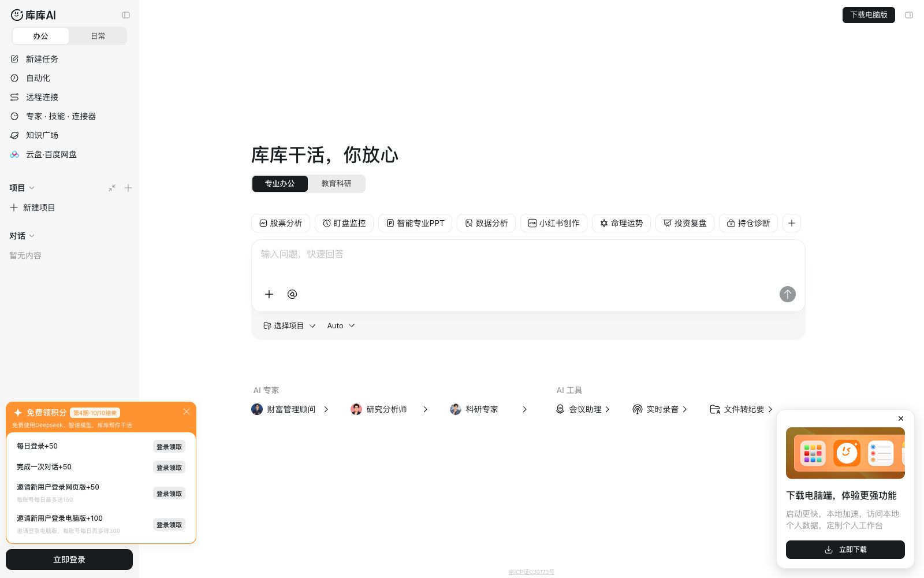
Task: Switch to 教育科研 tab
Action: [x=337, y=184]
